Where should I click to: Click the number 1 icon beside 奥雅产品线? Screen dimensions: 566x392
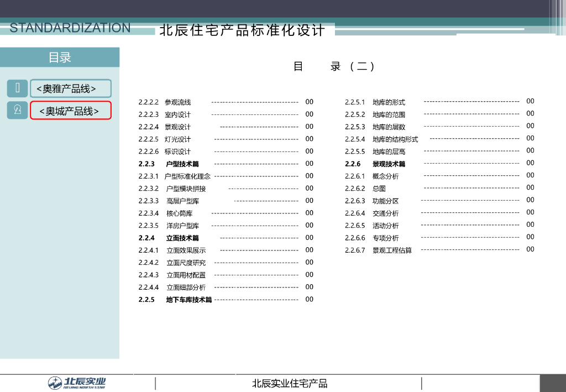click(18, 88)
